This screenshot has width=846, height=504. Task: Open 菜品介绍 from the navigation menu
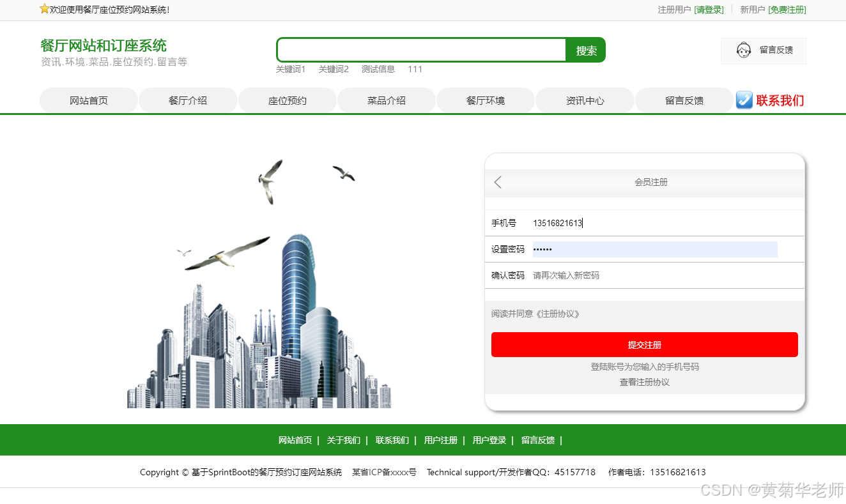(x=386, y=100)
